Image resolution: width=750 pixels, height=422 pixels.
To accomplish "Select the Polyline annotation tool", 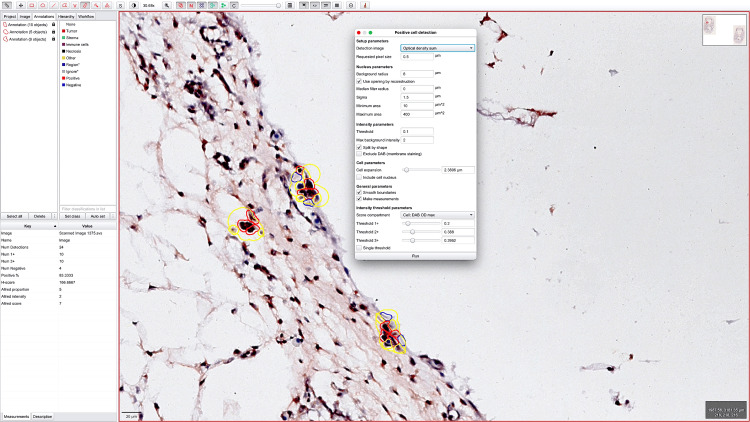I will [75, 5].
